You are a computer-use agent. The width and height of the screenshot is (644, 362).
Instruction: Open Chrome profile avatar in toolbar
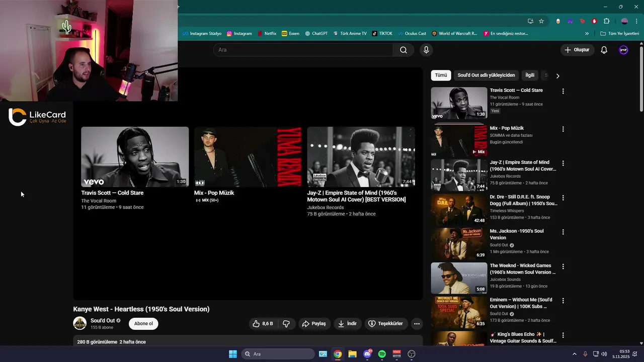click(x=624, y=21)
